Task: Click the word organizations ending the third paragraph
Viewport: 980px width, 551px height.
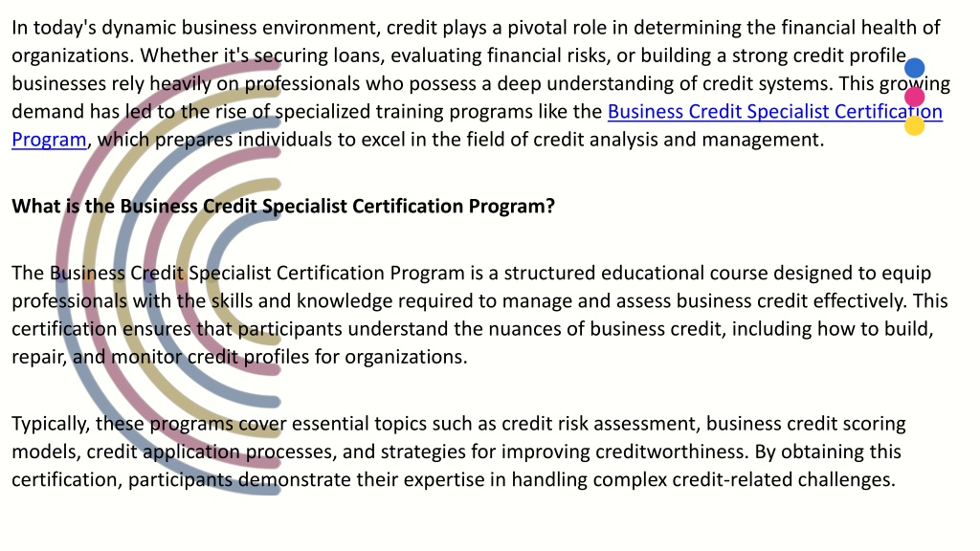Action: tap(406, 357)
